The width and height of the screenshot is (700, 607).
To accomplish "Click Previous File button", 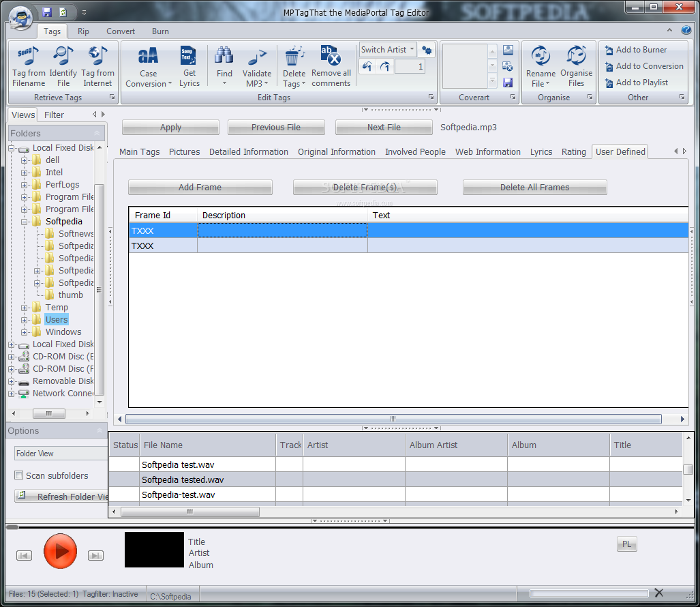I will click(x=276, y=128).
